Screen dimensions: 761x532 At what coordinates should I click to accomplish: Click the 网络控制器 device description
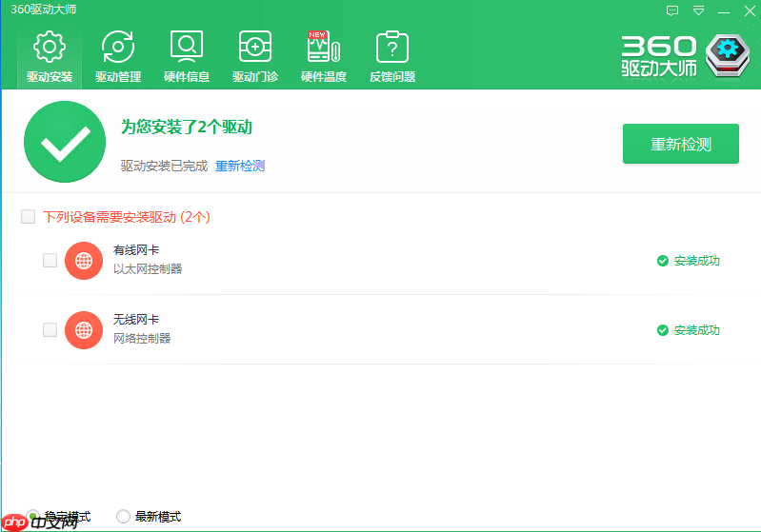coord(142,338)
